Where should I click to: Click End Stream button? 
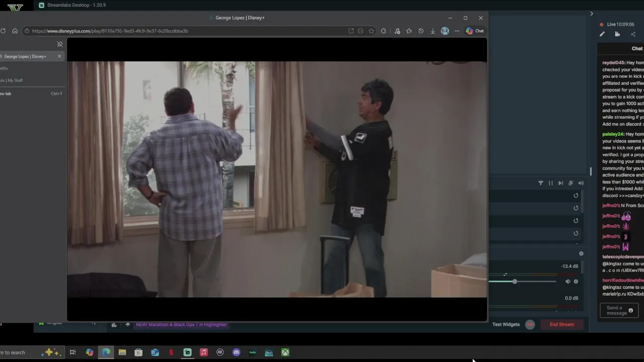(561, 324)
